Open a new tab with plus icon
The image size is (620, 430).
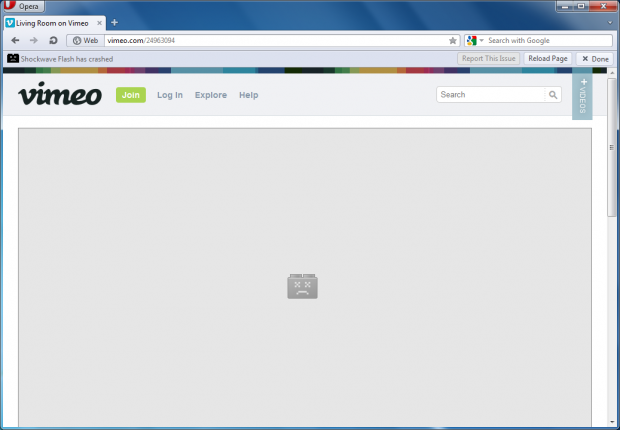(114, 22)
